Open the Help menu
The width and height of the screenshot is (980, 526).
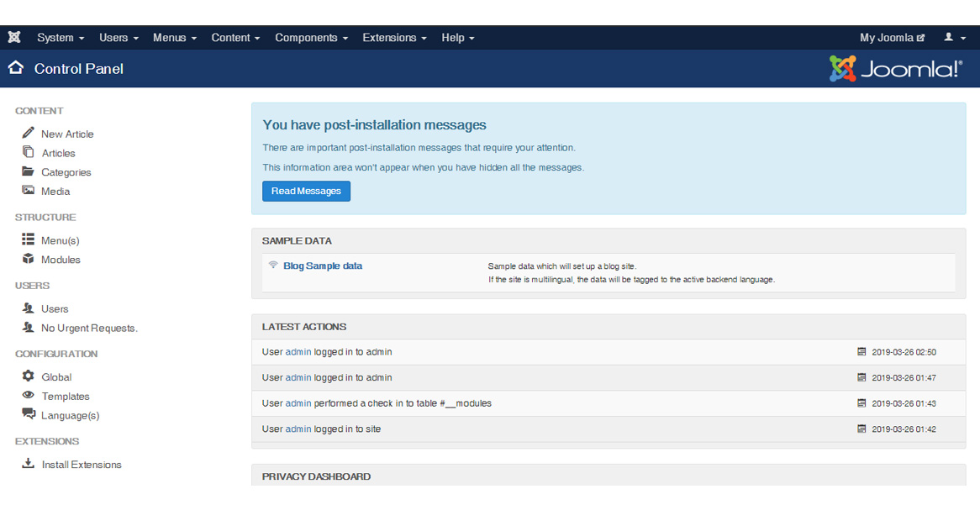click(458, 38)
